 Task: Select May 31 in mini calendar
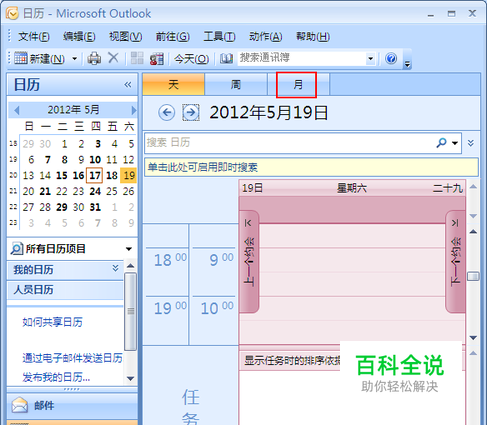click(95, 207)
